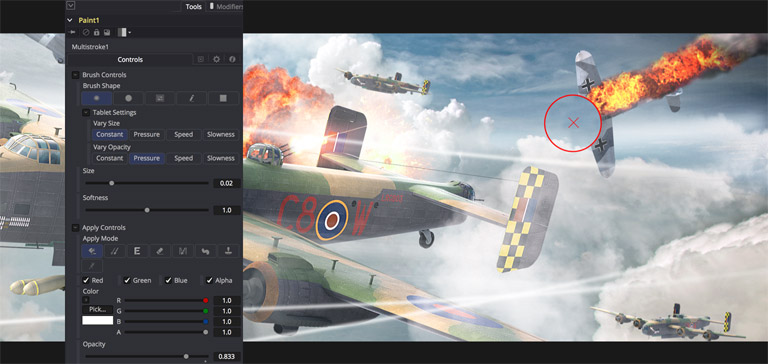Lock the Paint1 tool with padlock icon
The height and width of the screenshot is (364, 768).
(x=96, y=32)
